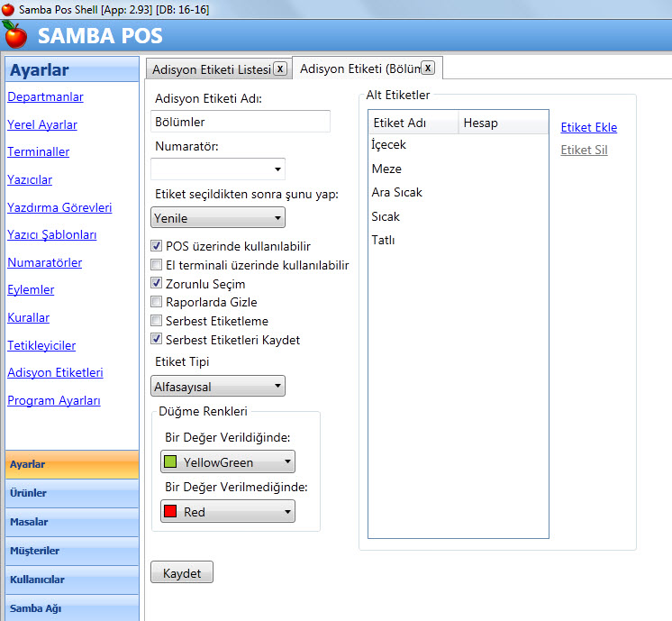Open the Etiket Tipi Alfasayısal dropdown
This screenshot has width=672, height=621.
218,386
